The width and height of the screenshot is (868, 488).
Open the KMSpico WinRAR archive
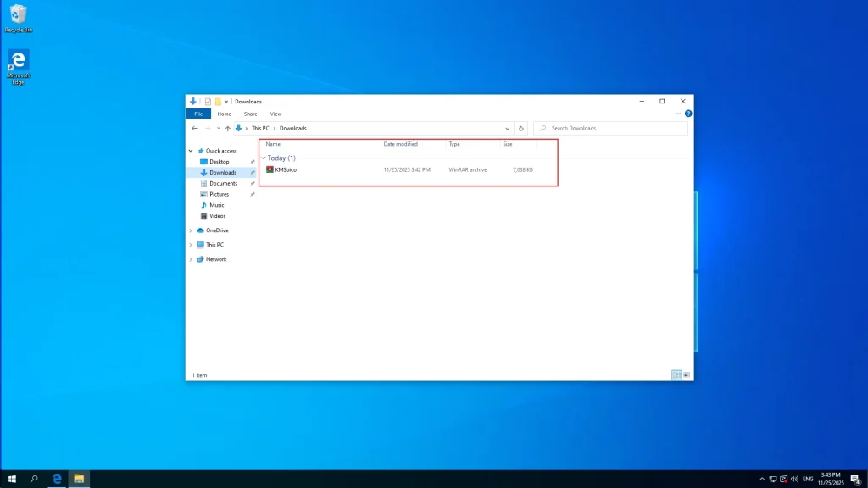tap(284, 169)
